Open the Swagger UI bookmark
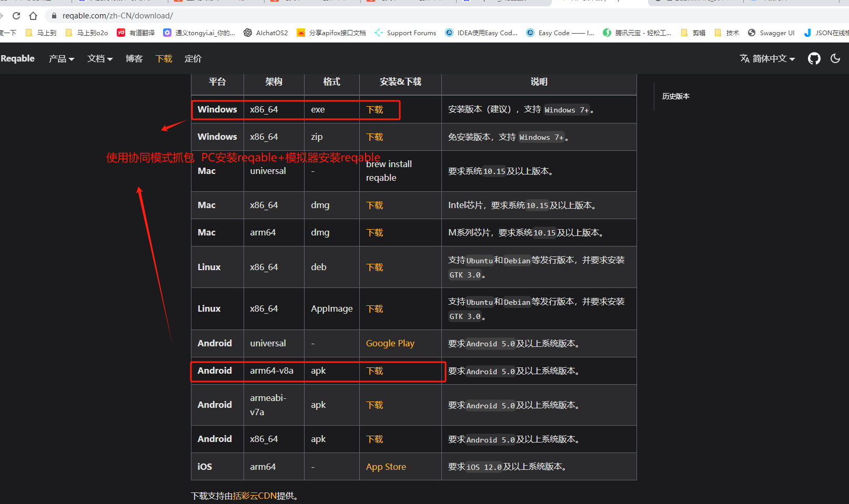Viewport: 849px width, 504px height. pyautogui.click(x=771, y=33)
